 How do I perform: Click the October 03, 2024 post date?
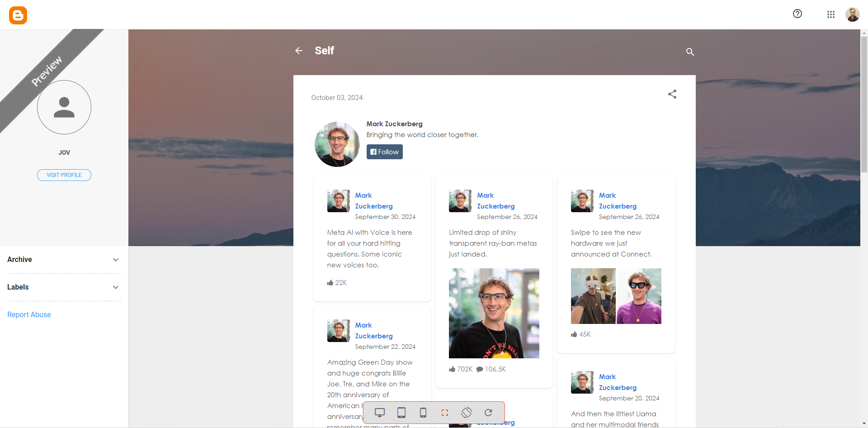coord(337,98)
